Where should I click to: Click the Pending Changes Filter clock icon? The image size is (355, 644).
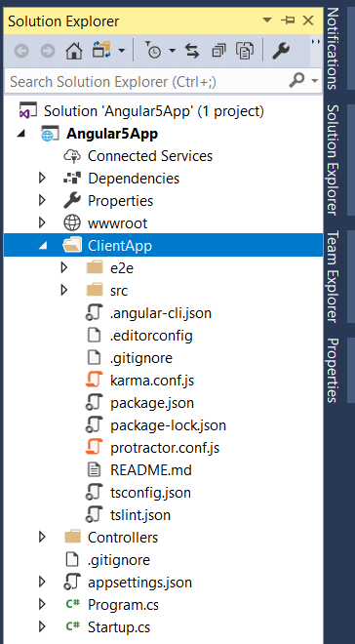tap(153, 51)
